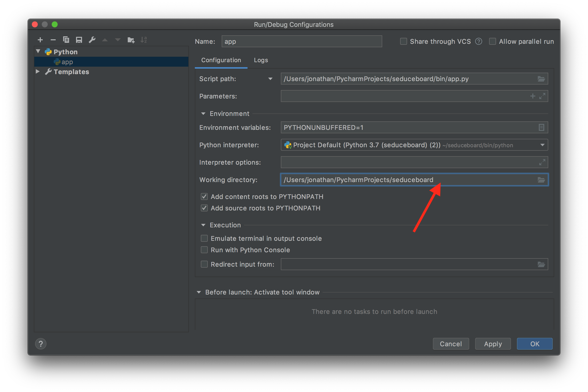Select the Templates item in the tree
588x392 pixels.
[x=71, y=72]
